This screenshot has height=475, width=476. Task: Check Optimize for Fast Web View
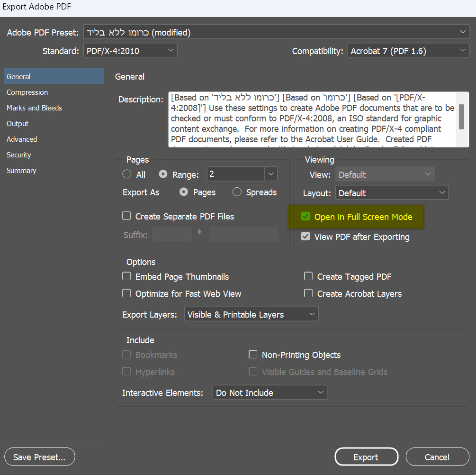[126, 293]
